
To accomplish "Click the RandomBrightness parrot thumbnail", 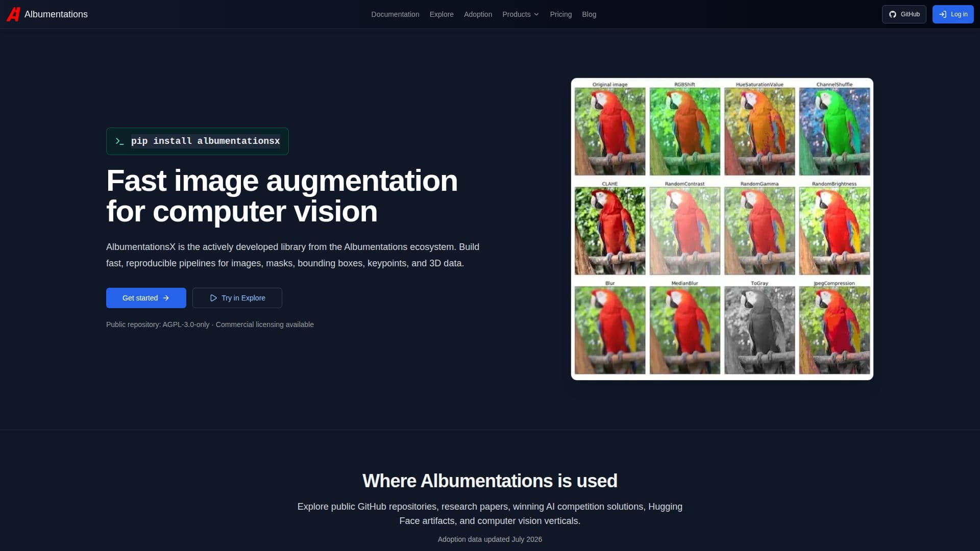I will coord(835,231).
